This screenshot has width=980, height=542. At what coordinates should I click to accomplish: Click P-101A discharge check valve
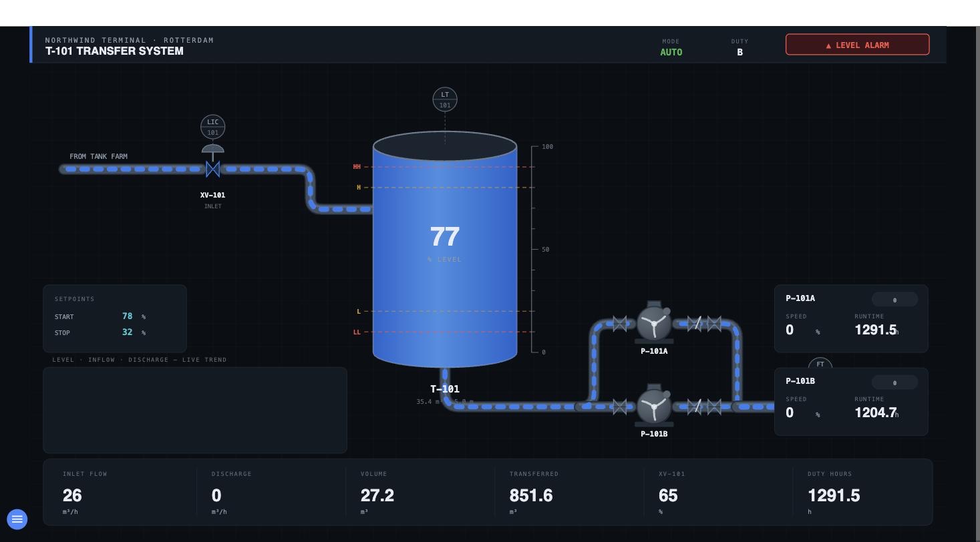[695, 324]
